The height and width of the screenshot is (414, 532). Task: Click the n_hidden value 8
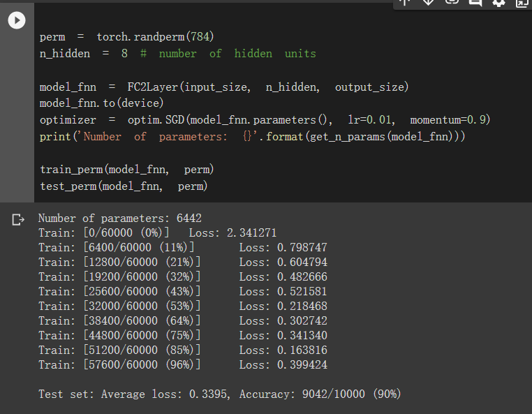pos(124,53)
